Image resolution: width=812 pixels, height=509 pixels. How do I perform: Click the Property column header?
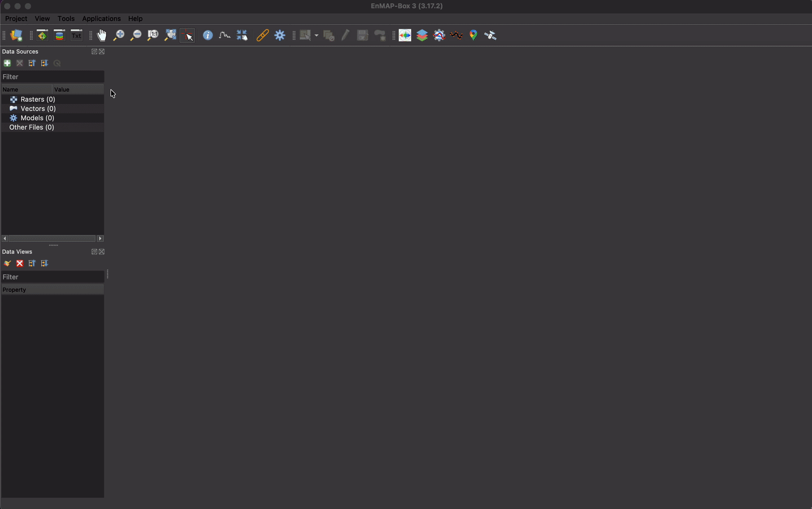point(52,290)
